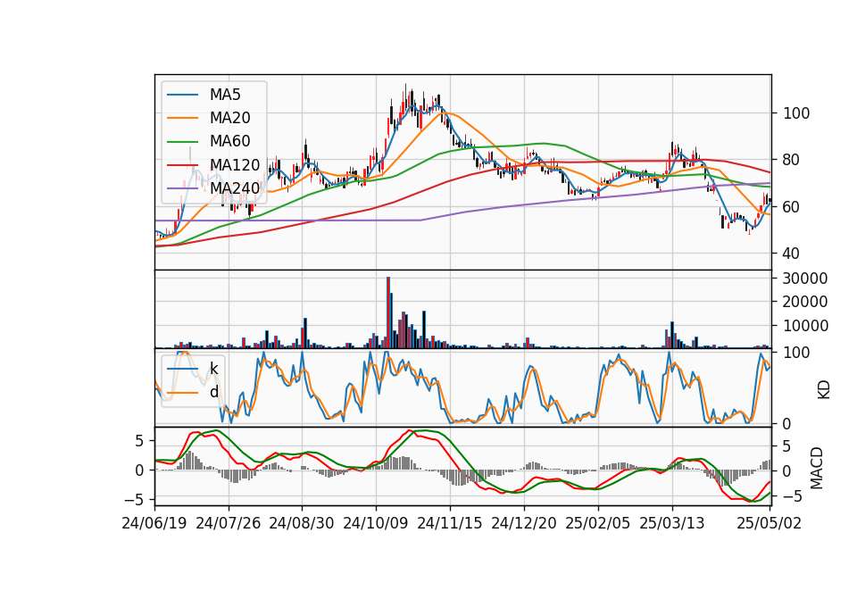Click the volume axis value 10000

click(x=805, y=326)
